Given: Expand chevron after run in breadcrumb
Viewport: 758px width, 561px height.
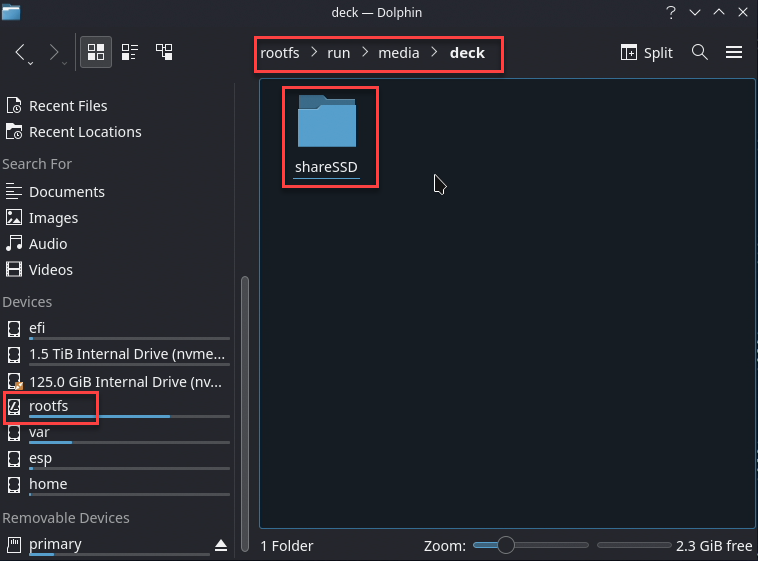Looking at the screenshot, I should pyautogui.click(x=365, y=52).
